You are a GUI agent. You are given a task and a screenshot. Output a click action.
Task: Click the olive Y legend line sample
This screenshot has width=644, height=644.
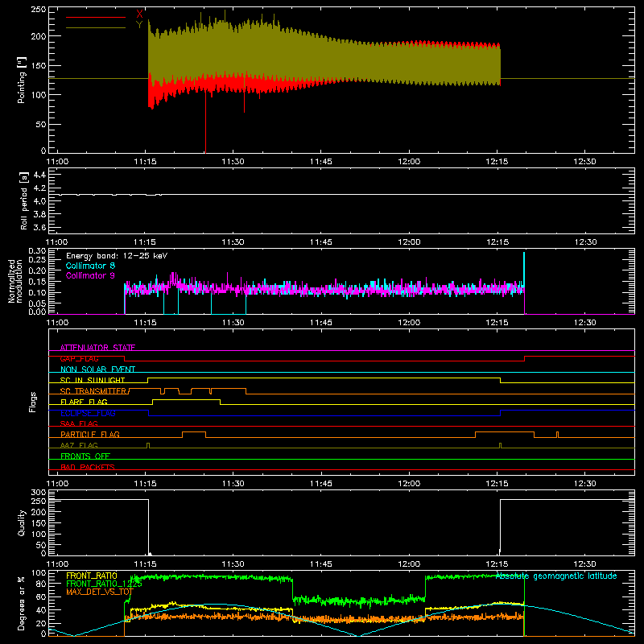tap(96, 27)
